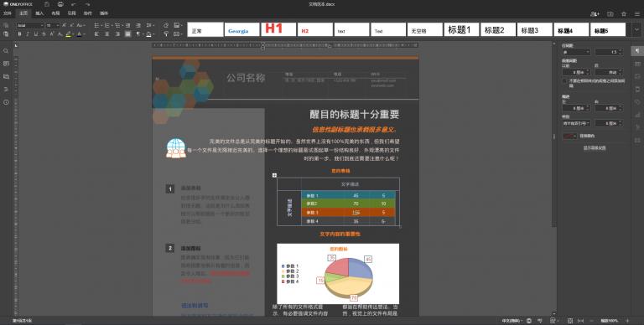The height and width of the screenshot is (325, 644).
Task: Toggle spell checking in the status bar
Action: pos(540,321)
